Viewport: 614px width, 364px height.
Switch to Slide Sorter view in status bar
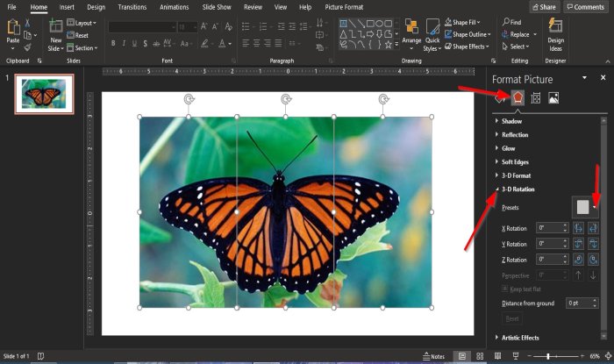pos(481,357)
